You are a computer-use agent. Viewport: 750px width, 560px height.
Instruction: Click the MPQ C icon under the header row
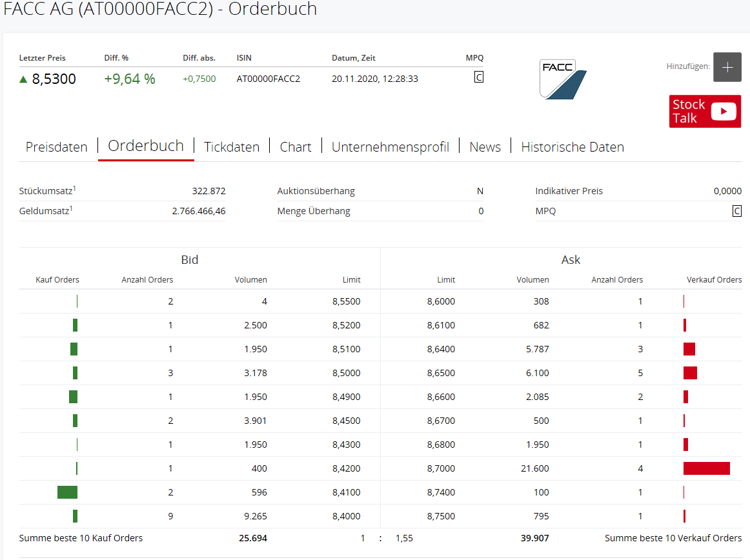point(478,77)
